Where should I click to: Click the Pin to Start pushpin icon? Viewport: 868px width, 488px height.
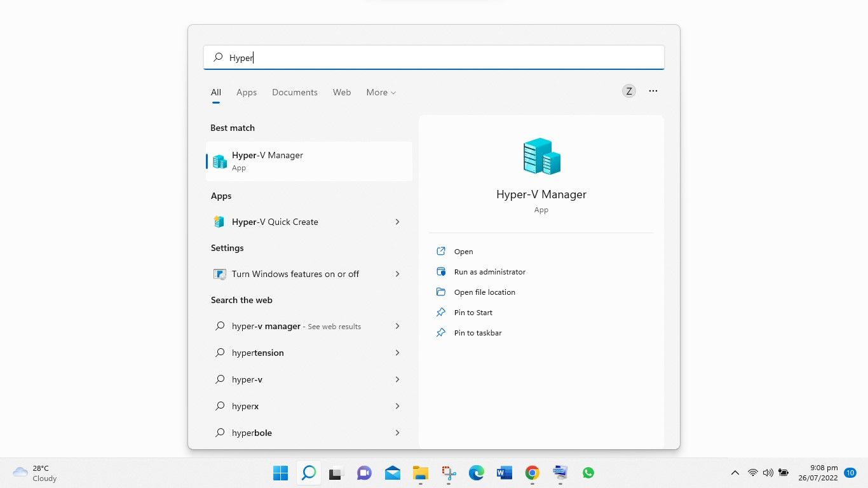click(441, 312)
